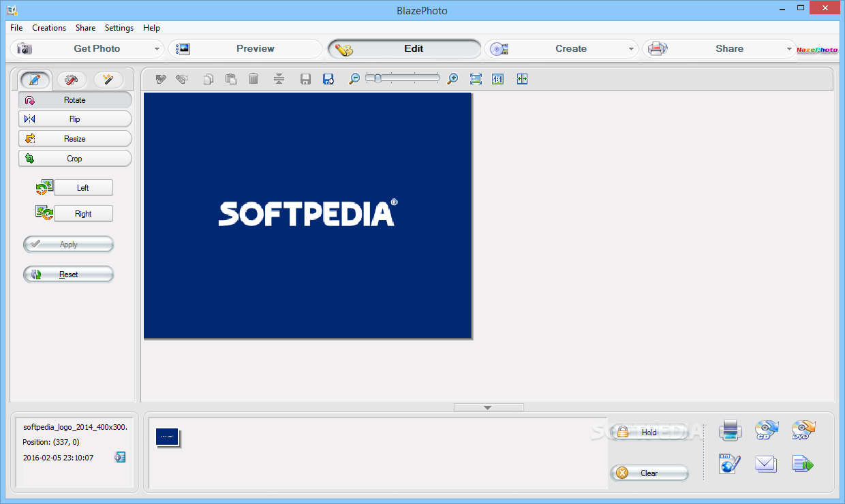845x504 pixels.
Task: Select the Softpedia thumbnail in the tray
Action: click(168, 437)
